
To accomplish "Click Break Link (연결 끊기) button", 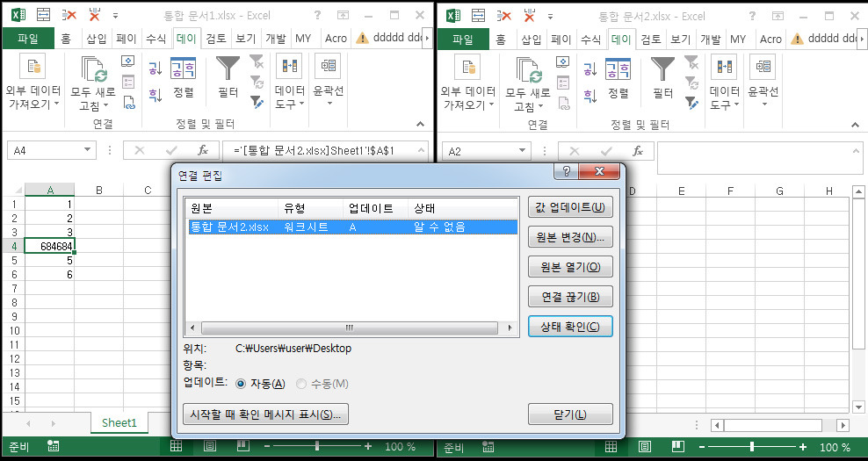I will pyautogui.click(x=570, y=297).
